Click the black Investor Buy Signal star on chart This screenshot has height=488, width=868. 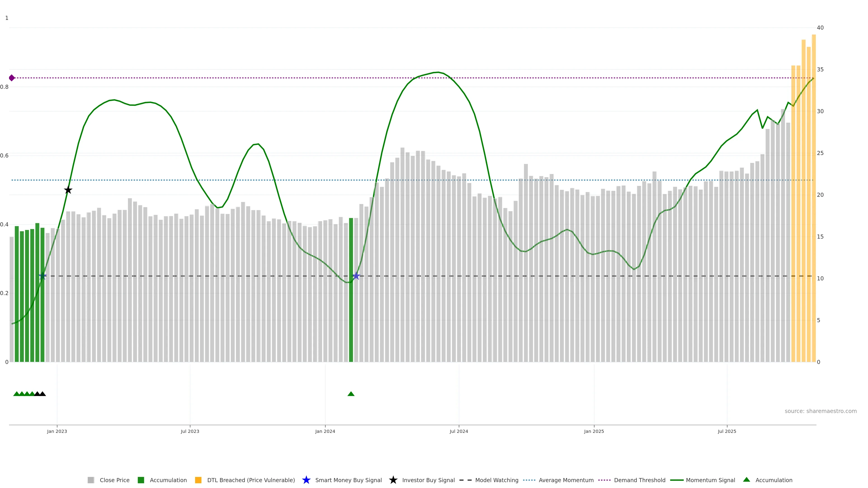click(x=68, y=190)
